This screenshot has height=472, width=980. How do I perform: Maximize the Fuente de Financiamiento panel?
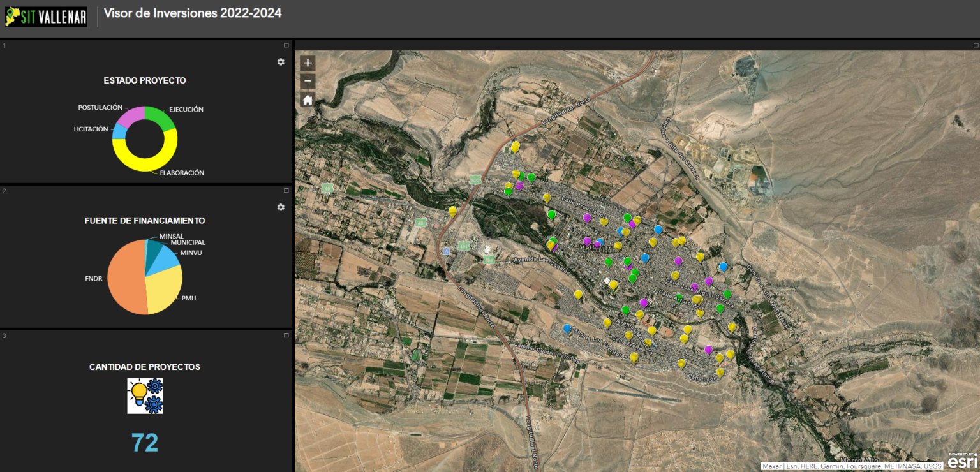(x=286, y=191)
